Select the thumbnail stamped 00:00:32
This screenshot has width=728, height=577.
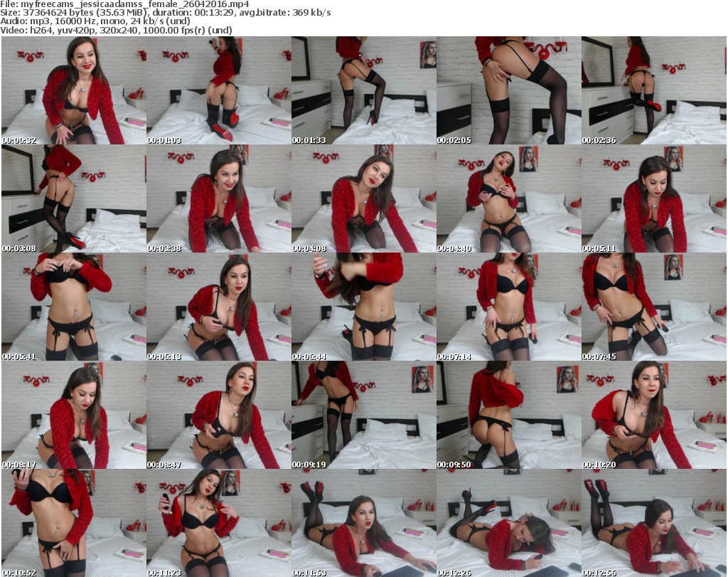pos(74,90)
